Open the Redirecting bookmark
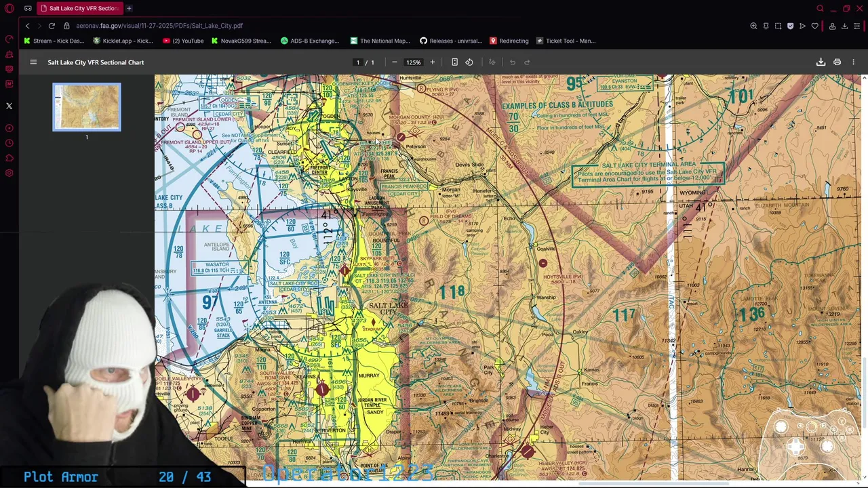The height and width of the screenshot is (488, 868). 509,41
